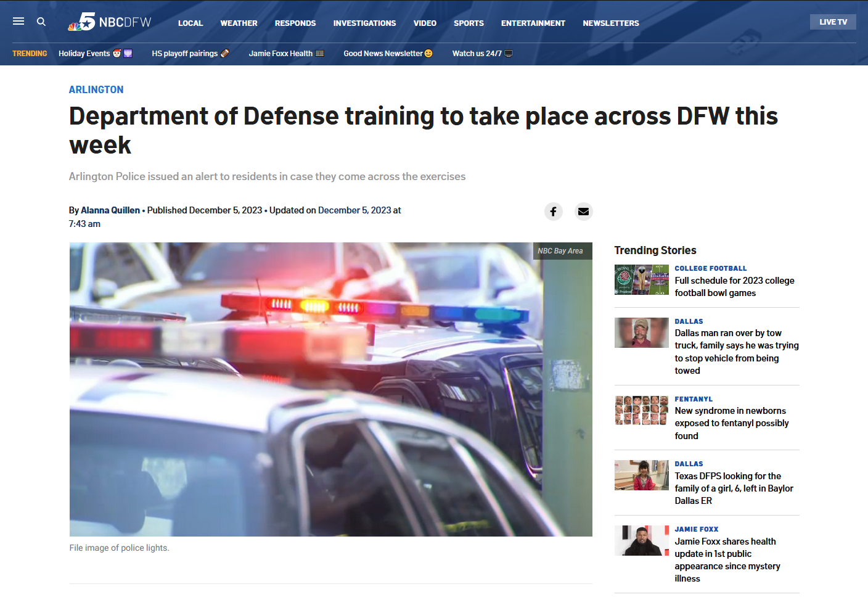Image resolution: width=868 pixels, height=597 pixels.
Task: Read Full schedule for 2023 bowl games
Action: (735, 287)
